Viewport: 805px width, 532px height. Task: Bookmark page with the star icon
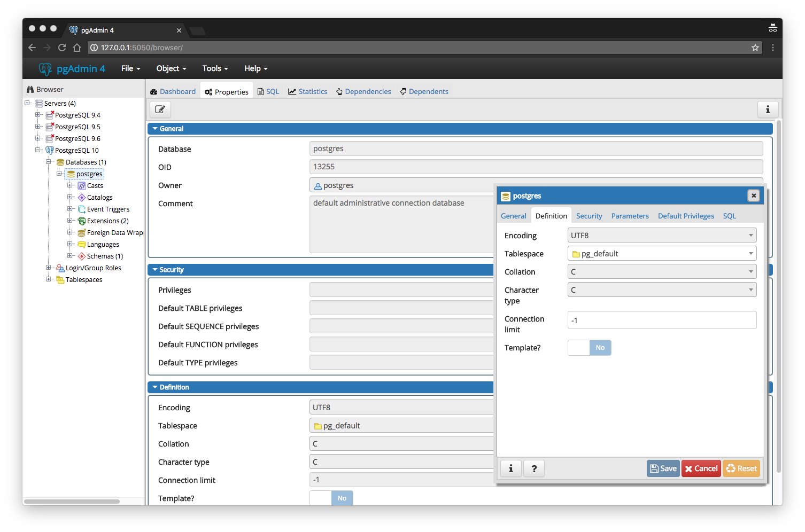[x=755, y=48]
